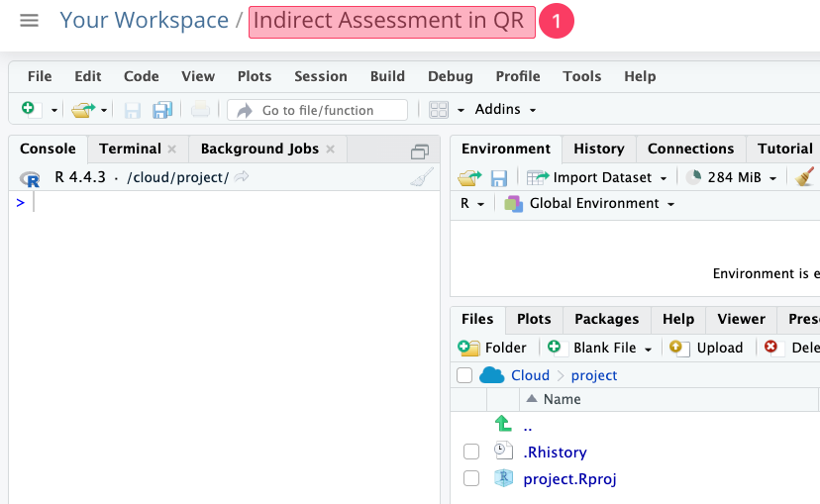Check the project.Rproj file checkbox

click(471, 479)
